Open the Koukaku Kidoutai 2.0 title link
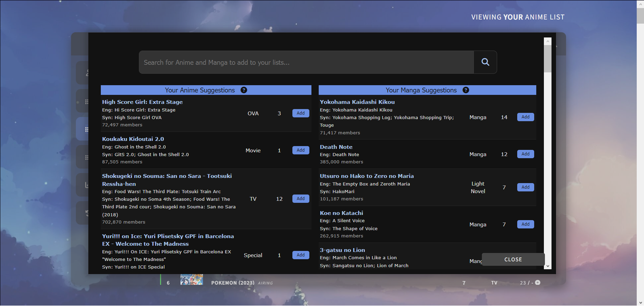Image resolution: width=644 pixels, height=306 pixels. [x=133, y=139]
